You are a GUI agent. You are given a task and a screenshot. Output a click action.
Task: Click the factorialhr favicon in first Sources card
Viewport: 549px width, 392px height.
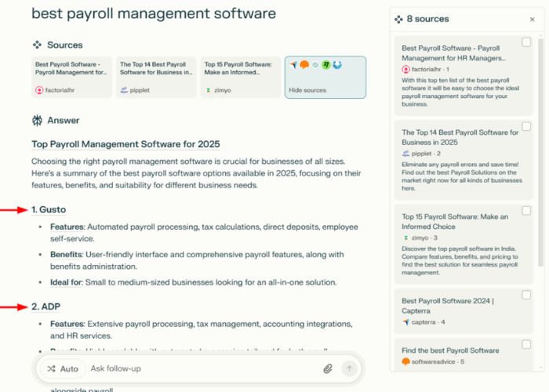[x=39, y=90]
